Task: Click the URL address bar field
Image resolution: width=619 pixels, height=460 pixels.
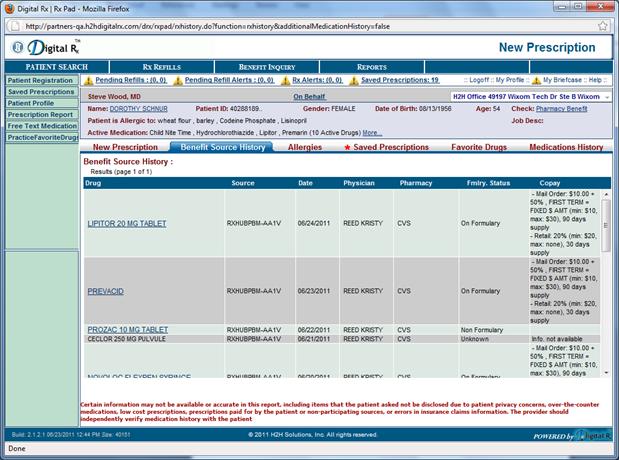Action: point(300,25)
